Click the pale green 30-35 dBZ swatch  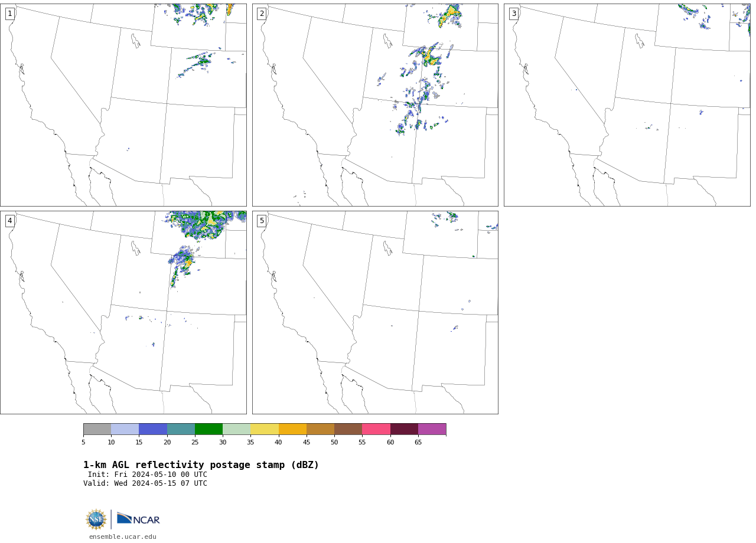pyautogui.click(x=236, y=429)
